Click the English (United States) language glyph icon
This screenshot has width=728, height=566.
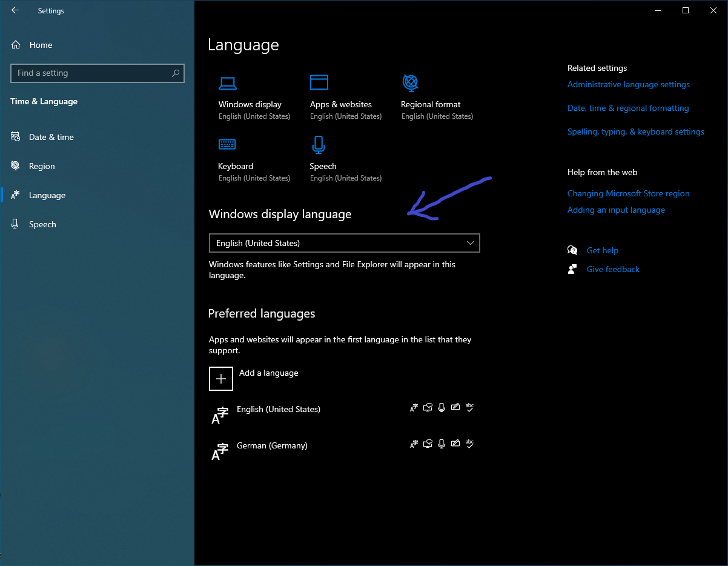219,415
